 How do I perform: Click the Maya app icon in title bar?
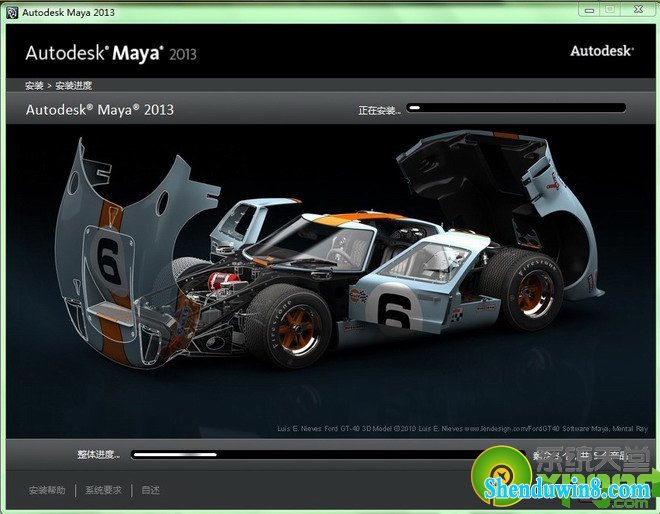[x=12, y=12]
